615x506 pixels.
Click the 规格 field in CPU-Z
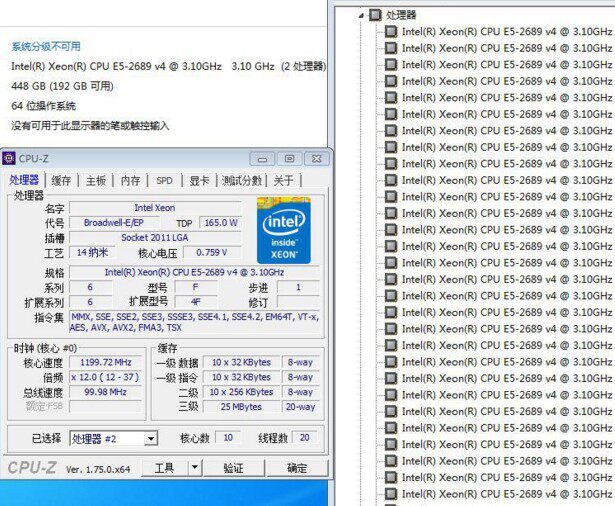click(194, 272)
